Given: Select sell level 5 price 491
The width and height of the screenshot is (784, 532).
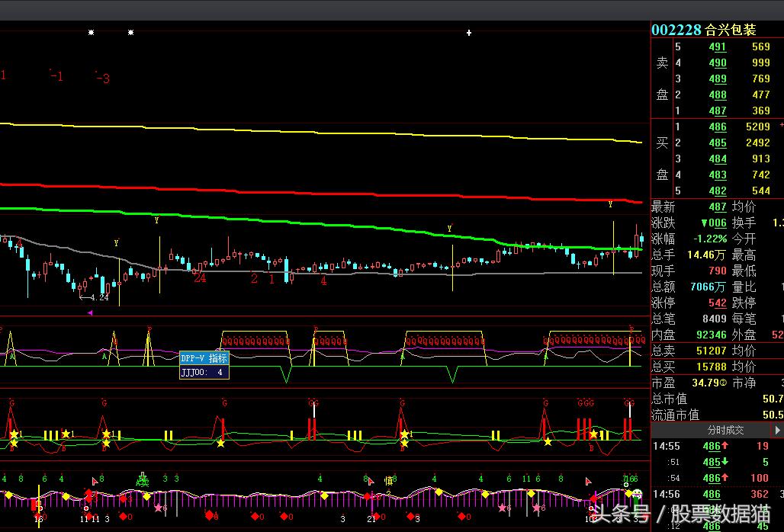Looking at the screenshot, I should [x=718, y=46].
